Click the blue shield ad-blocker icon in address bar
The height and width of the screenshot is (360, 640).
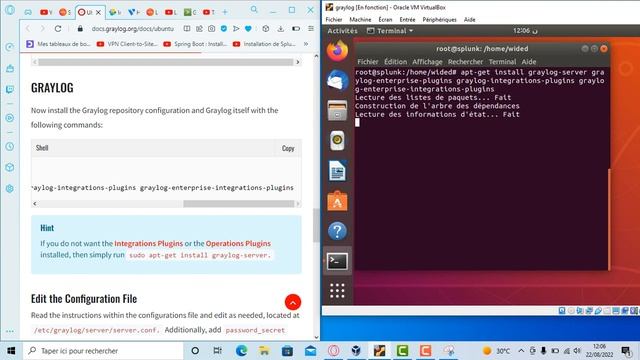224,29
